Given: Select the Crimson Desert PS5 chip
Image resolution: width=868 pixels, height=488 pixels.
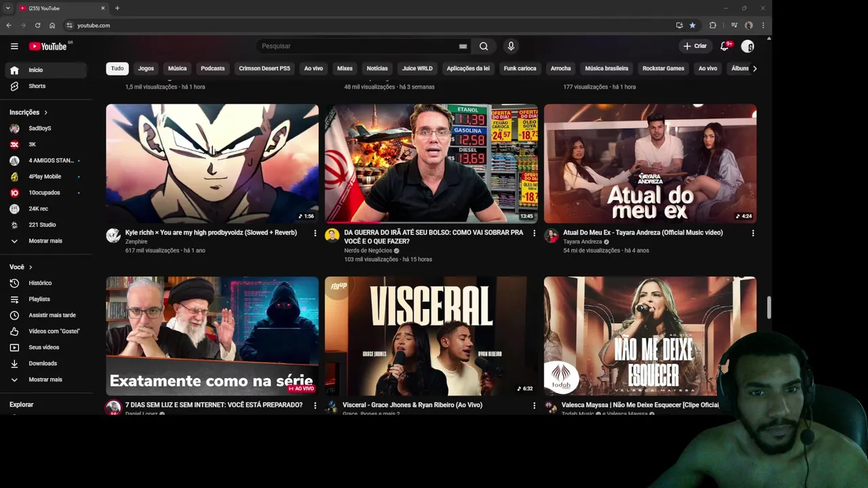Looking at the screenshot, I should click(x=264, y=68).
